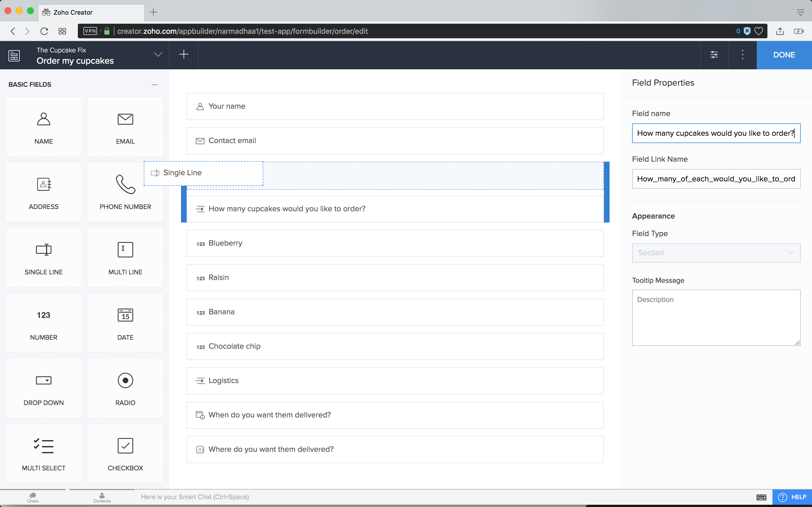Open the Chats panel in Smart Chat
Viewport: 812px width, 507px height.
32,498
